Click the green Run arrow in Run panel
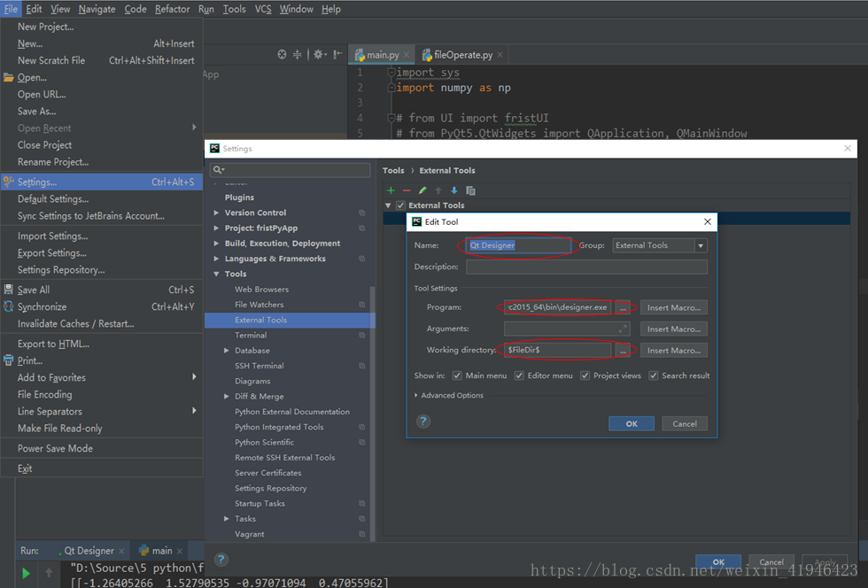The image size is (868, 588). (x=26, y=573)
